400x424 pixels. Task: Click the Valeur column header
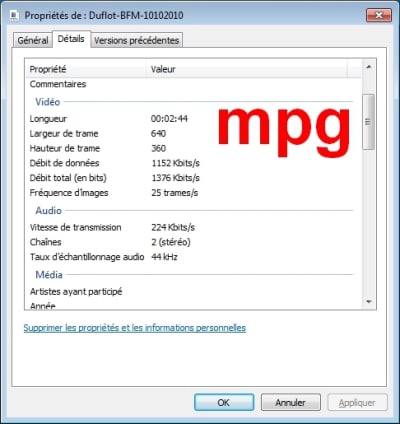tap(247, 69)
